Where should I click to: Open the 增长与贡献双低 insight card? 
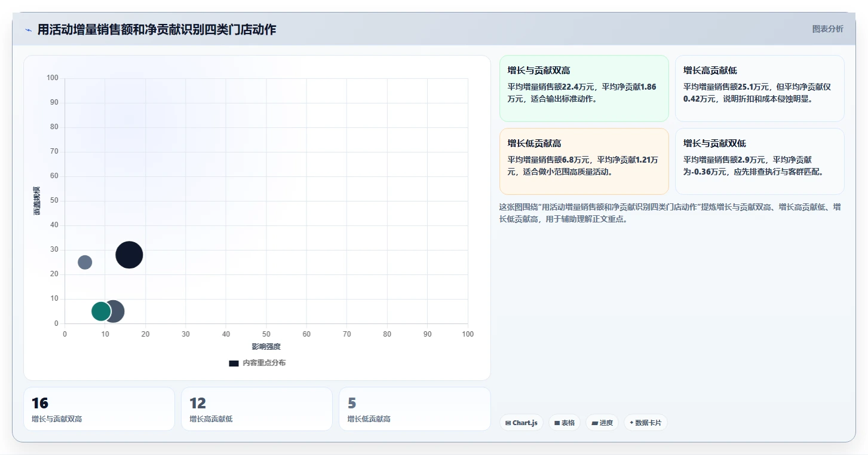(x=759, y=161)
